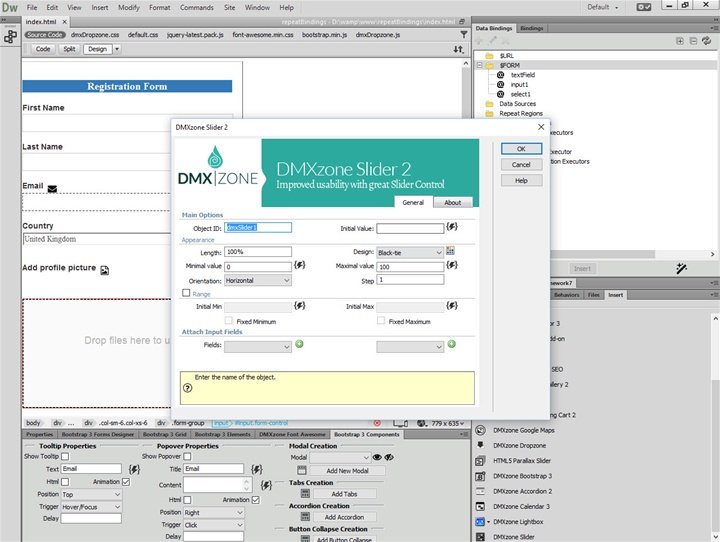Tick the Fixed Minimum checkbox
Viewport: 720px width, 542px height.
point(228,321)
